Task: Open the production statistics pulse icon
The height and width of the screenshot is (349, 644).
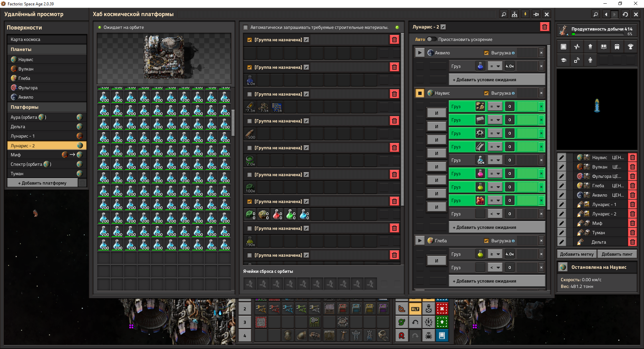Action: pos(577,47)
